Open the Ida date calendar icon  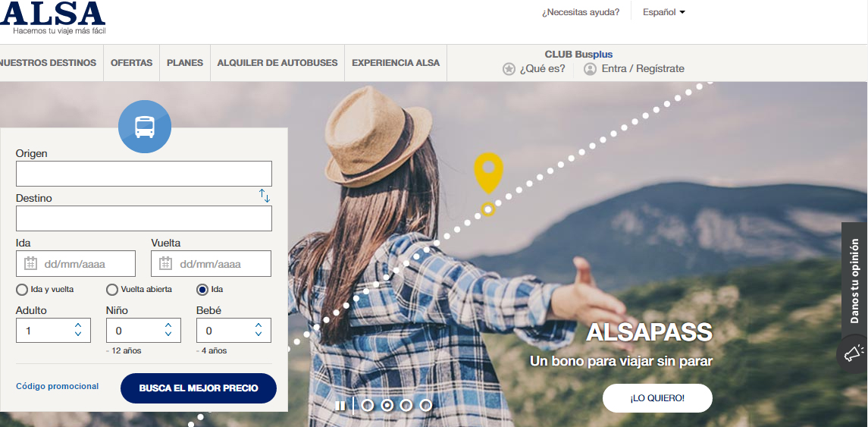point(30,264)
